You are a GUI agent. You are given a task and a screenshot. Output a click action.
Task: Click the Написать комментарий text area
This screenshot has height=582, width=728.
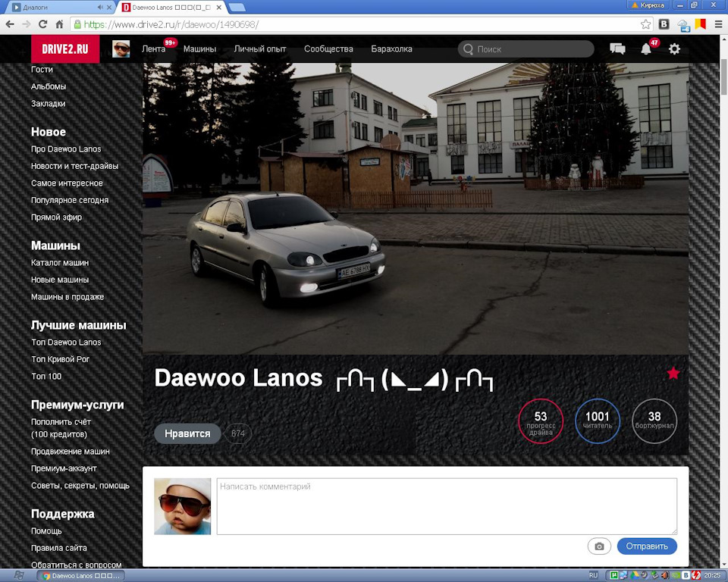(447, 506)
